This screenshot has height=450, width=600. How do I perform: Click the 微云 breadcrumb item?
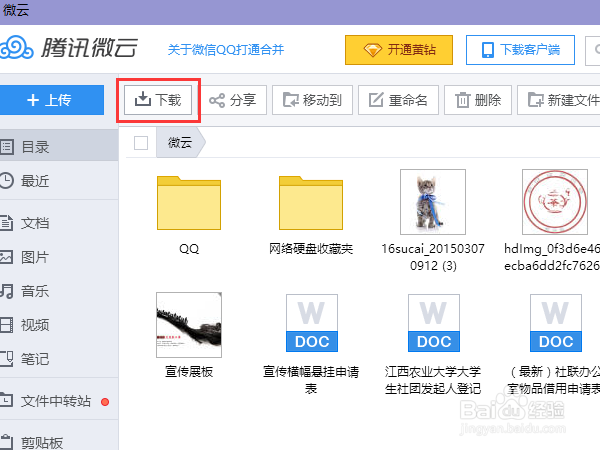[x=180, y=142]
